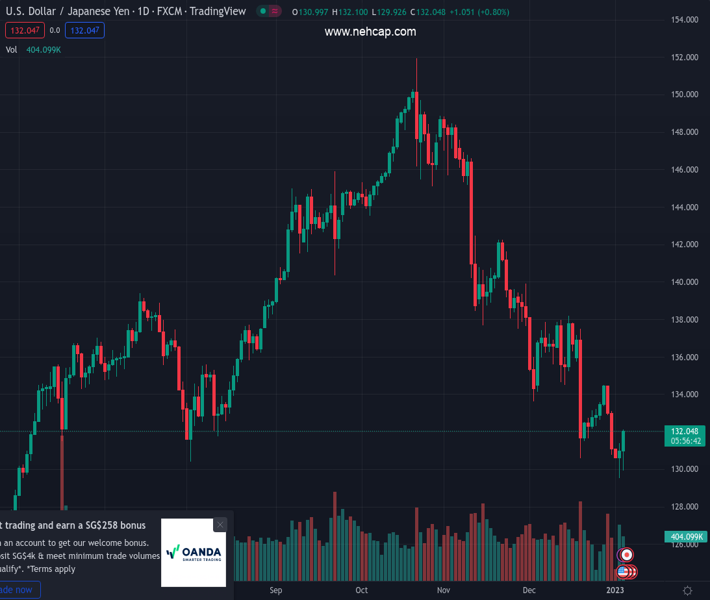This screenshot has height=600, width=710.
Task: Click the OANDA logo image
Action: (x=193, y=552)
